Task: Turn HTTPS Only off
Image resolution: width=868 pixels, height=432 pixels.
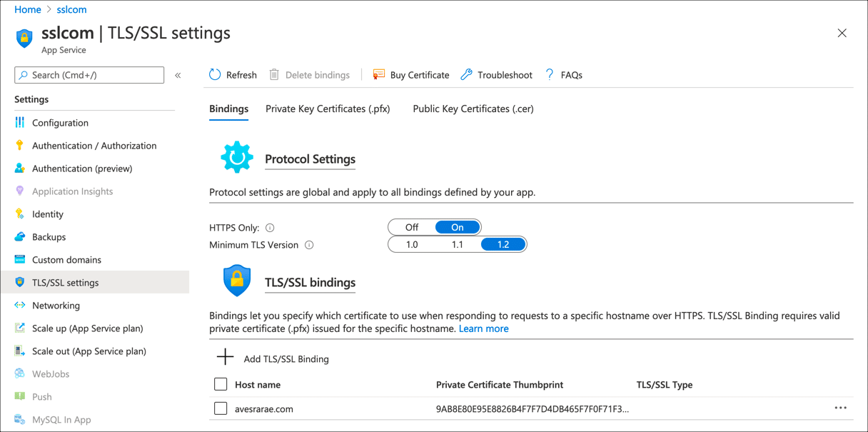Action: tap(411, 226)
